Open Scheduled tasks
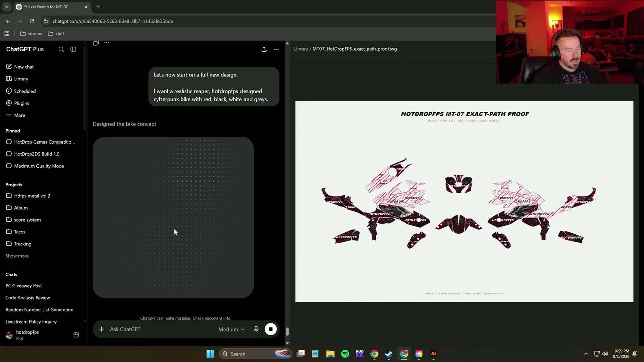Screen dimensions: 644x362 (x=21, y=91)
